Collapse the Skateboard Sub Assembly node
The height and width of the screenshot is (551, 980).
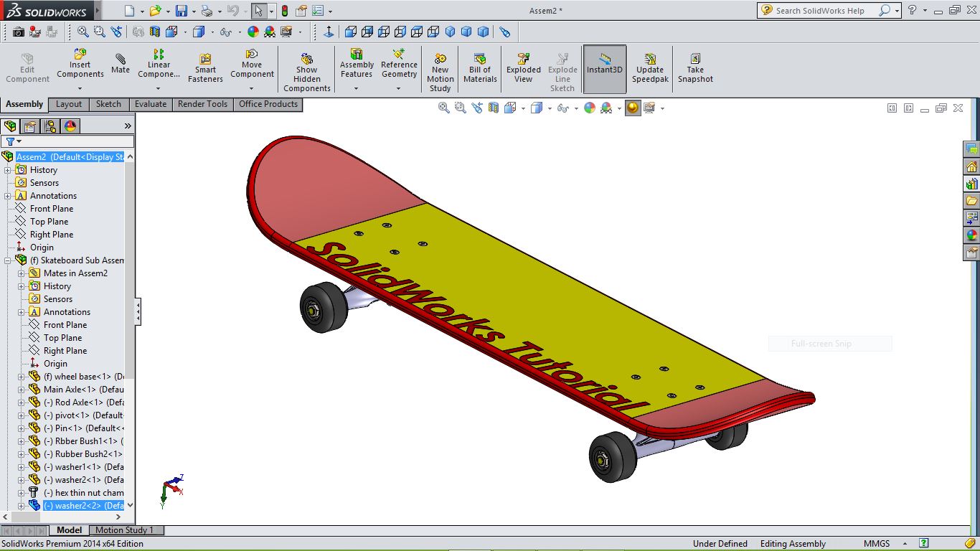pos(8,260)
